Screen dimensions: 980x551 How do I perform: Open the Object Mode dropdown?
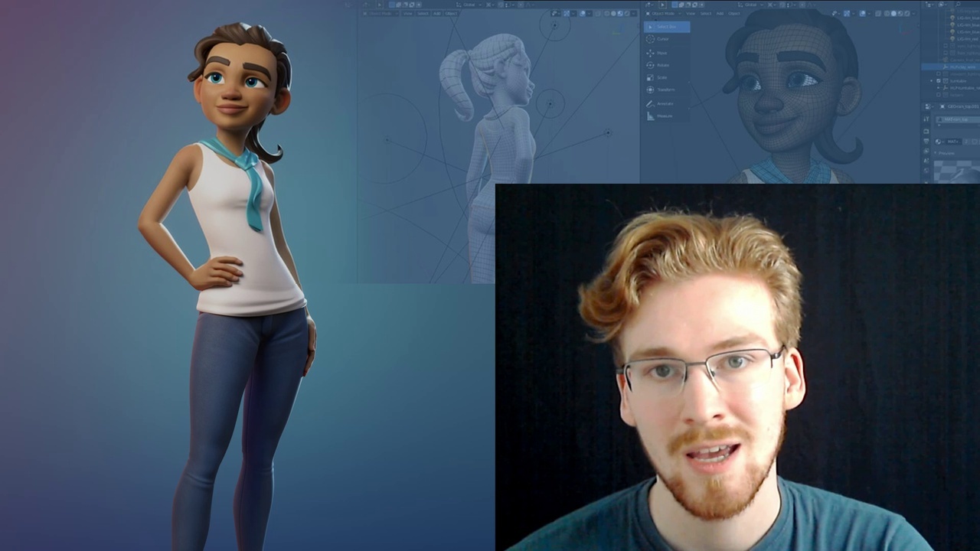(x=665, y=13)
